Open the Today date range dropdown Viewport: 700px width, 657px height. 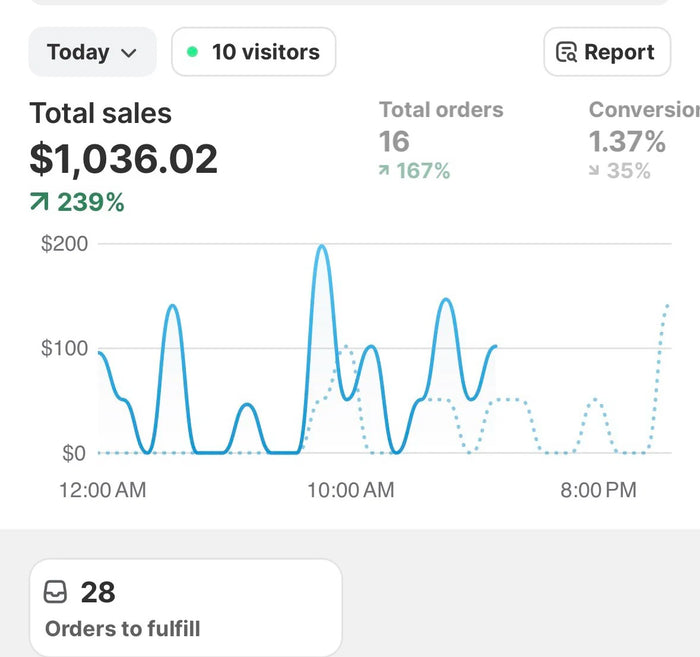pos(92,52)
